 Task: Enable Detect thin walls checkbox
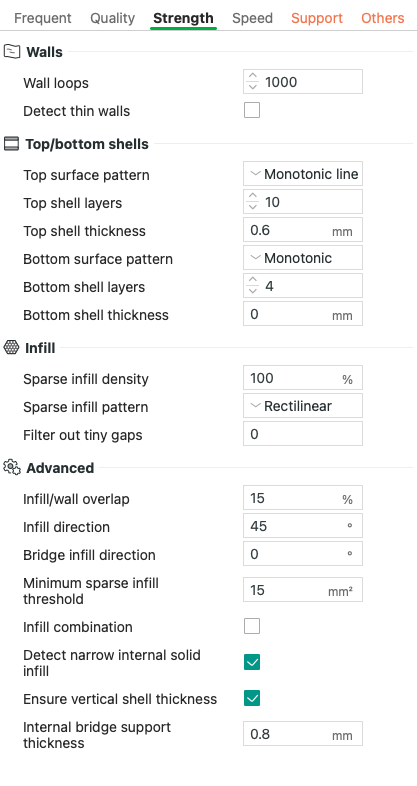pyautogui.click(x=252, y=110)
